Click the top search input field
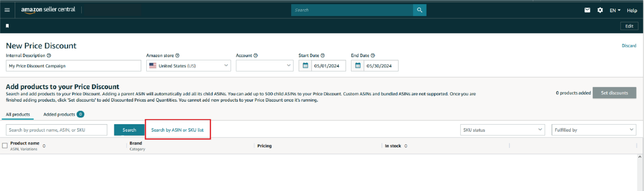The image size is (644, 191). pos(352,10)
